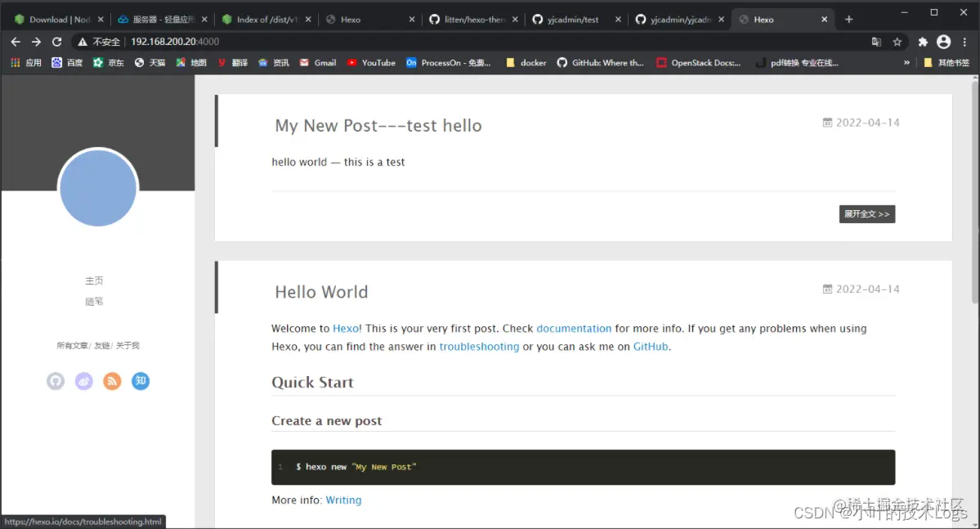Viewport: 980px width, 529px height.
Task: Click first post date 2022-04-14
Action: pyautogui.click(x=867, y=123)
